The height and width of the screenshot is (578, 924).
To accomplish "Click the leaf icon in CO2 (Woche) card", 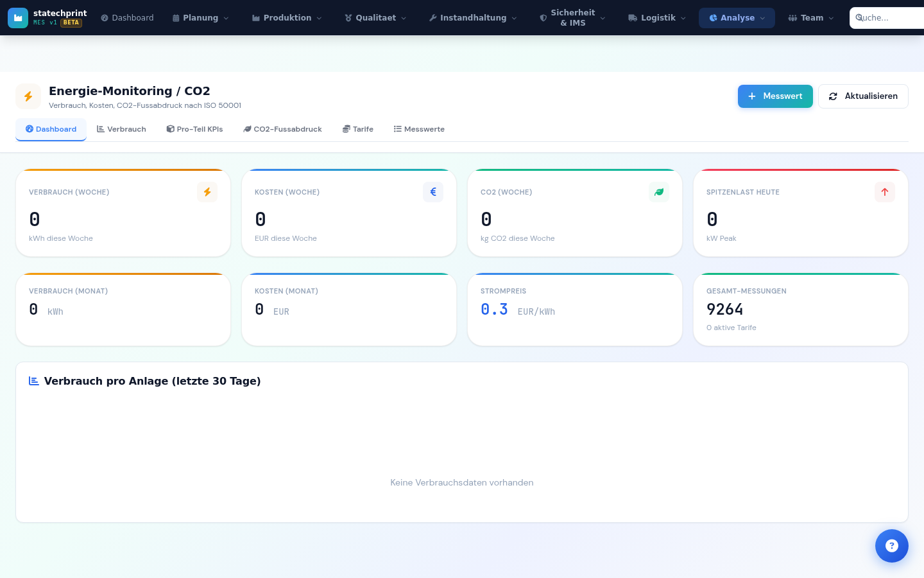I will 659,192.
